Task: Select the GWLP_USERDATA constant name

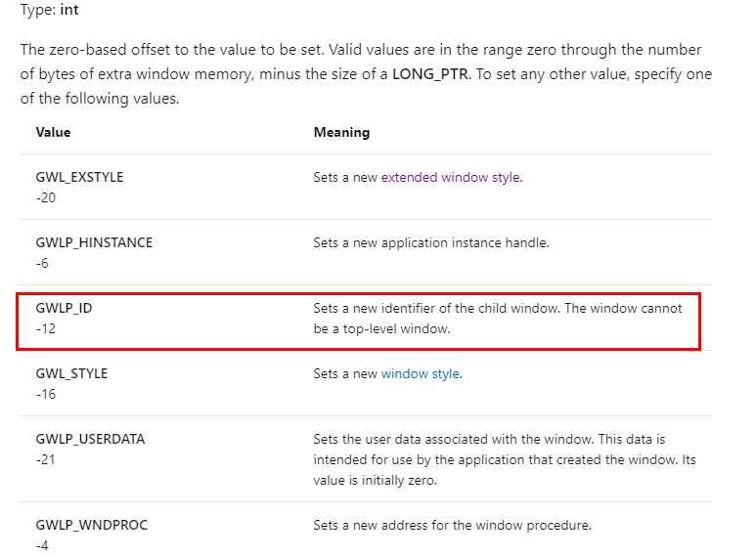Action: (90, 440)
